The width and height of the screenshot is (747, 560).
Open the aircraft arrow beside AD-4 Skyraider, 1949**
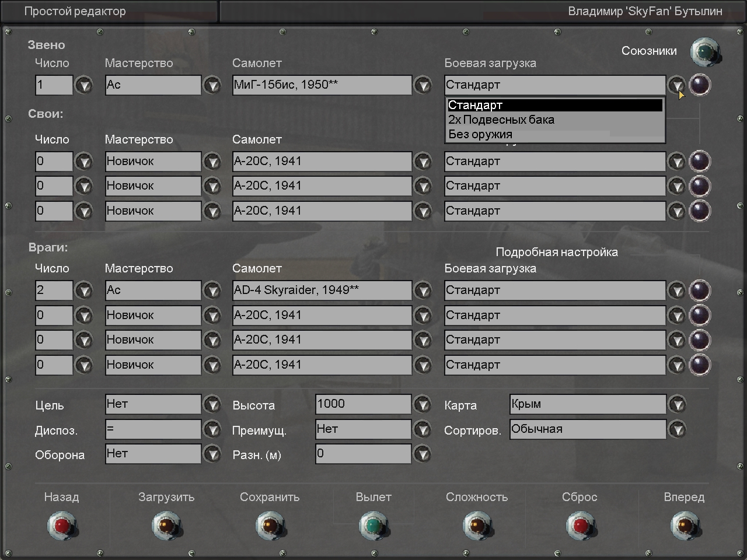click(423, 290)
